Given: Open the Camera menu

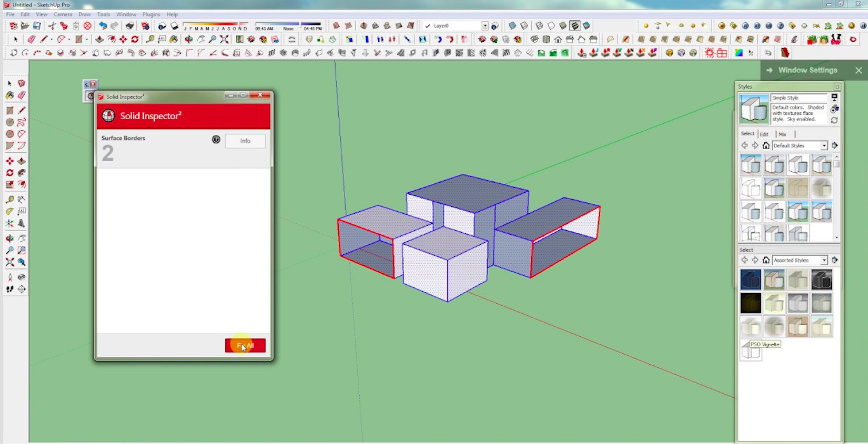Looking at the screenshot, I should point(63,14).
